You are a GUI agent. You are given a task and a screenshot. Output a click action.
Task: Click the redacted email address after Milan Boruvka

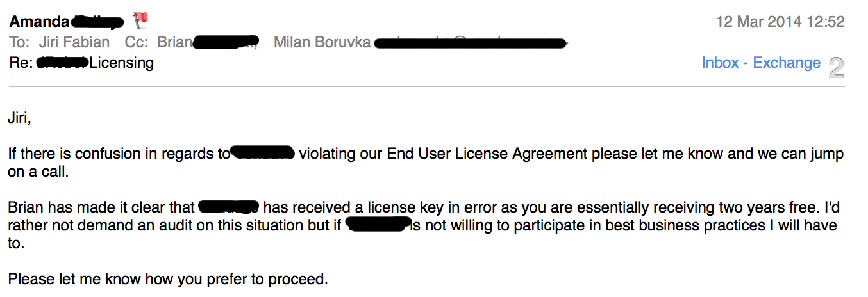point(471,44)
